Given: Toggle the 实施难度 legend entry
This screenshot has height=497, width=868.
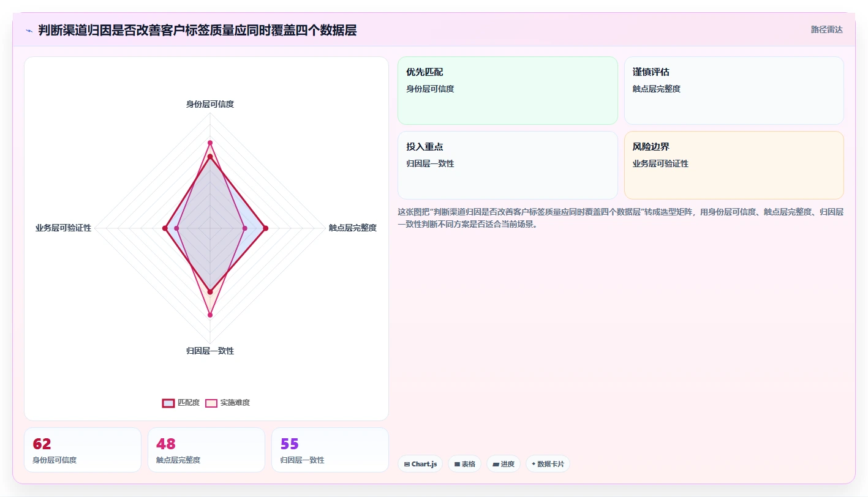Looking at the screenshot, I should (228, 403).
